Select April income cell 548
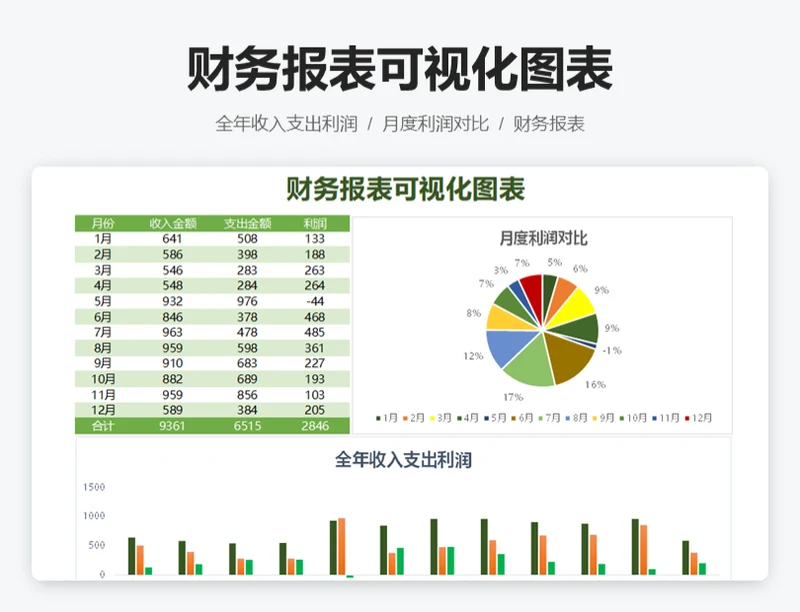The height and width of the screenshot is (612, 800). tap(172, 286)
